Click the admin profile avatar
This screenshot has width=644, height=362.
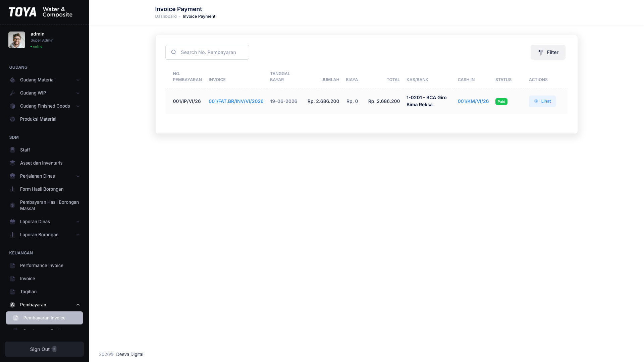[x=17, y=40]
